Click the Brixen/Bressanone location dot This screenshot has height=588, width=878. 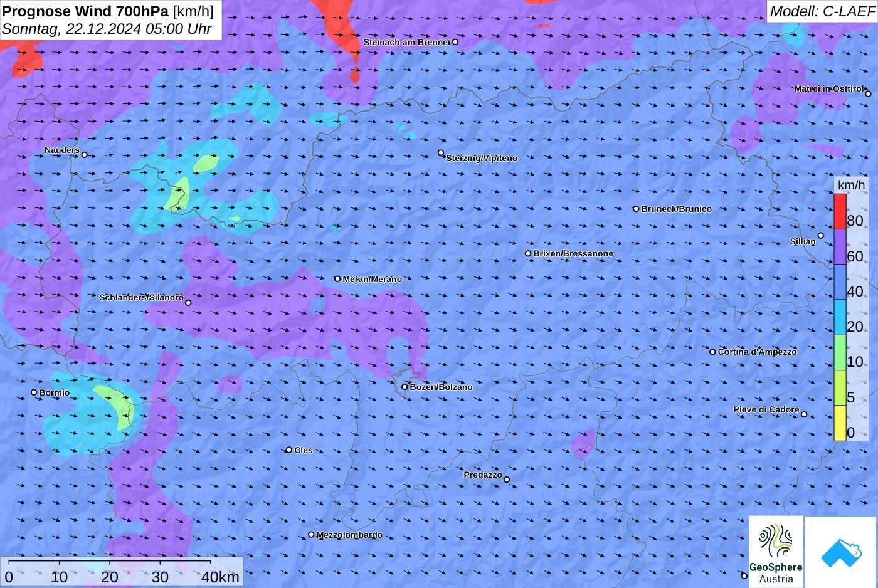point(528,253)
